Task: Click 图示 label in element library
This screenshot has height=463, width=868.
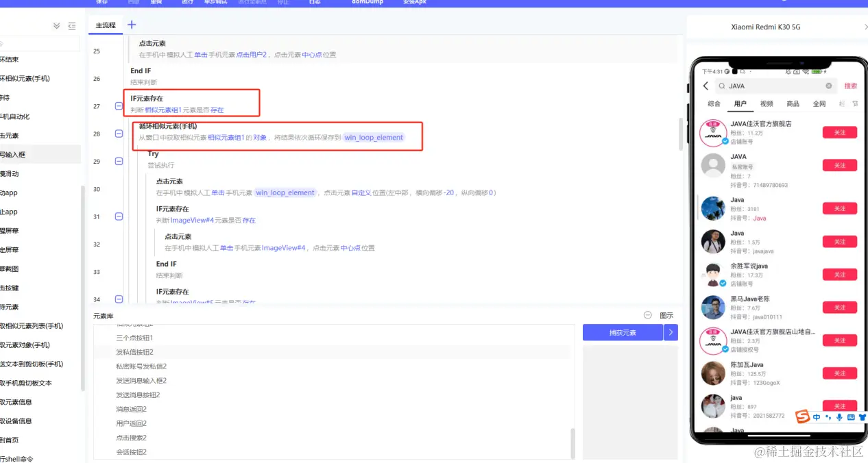Action: (666, 316)
